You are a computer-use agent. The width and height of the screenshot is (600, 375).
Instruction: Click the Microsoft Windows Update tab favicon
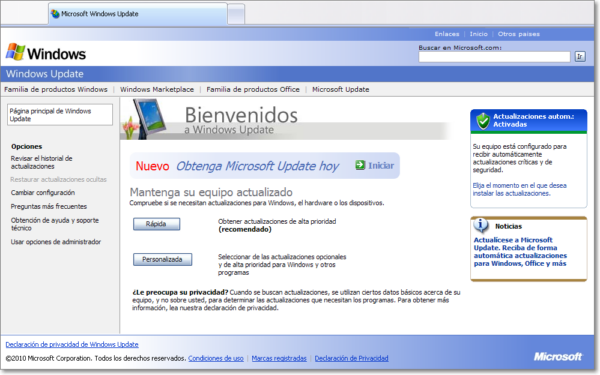coord(55,14)
